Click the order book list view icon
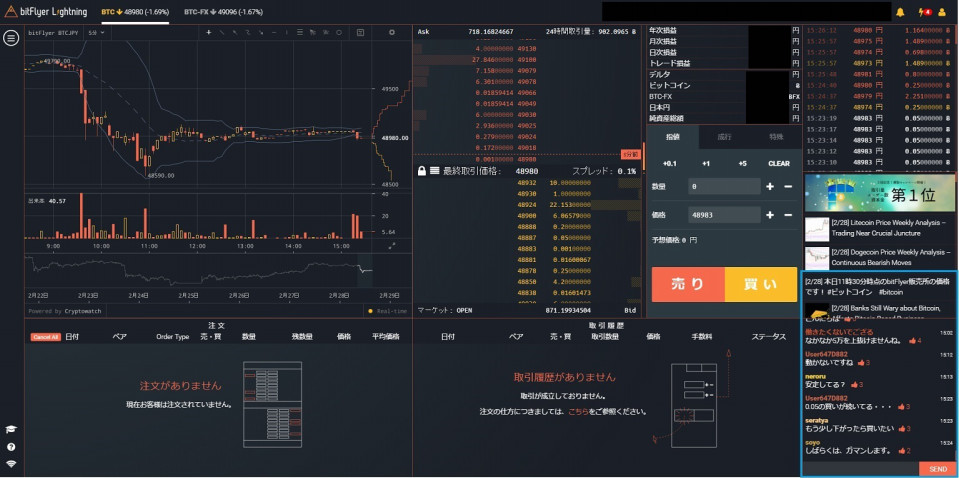Viewport: 959px width, 478px height. click(x=435, y=171)
